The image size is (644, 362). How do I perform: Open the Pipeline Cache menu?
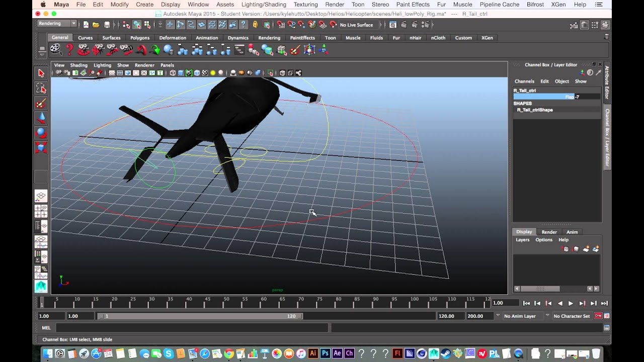pos(500,5)
